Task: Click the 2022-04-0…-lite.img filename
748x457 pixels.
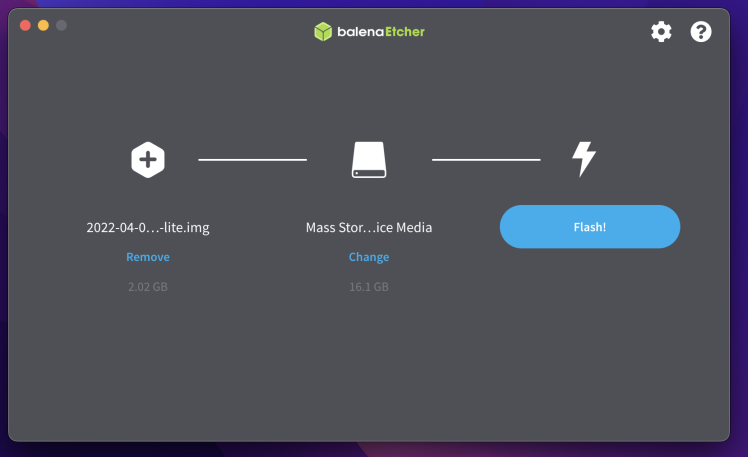Action: [x=148, y=228]
